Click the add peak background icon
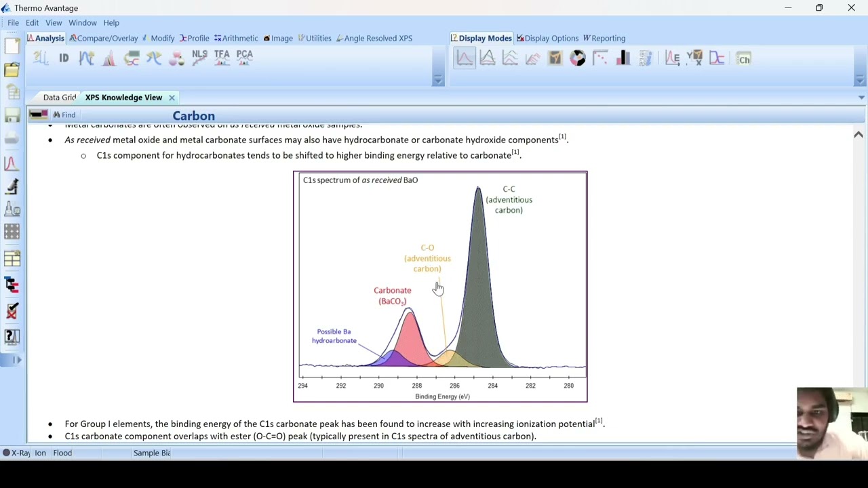 point(86,58)
